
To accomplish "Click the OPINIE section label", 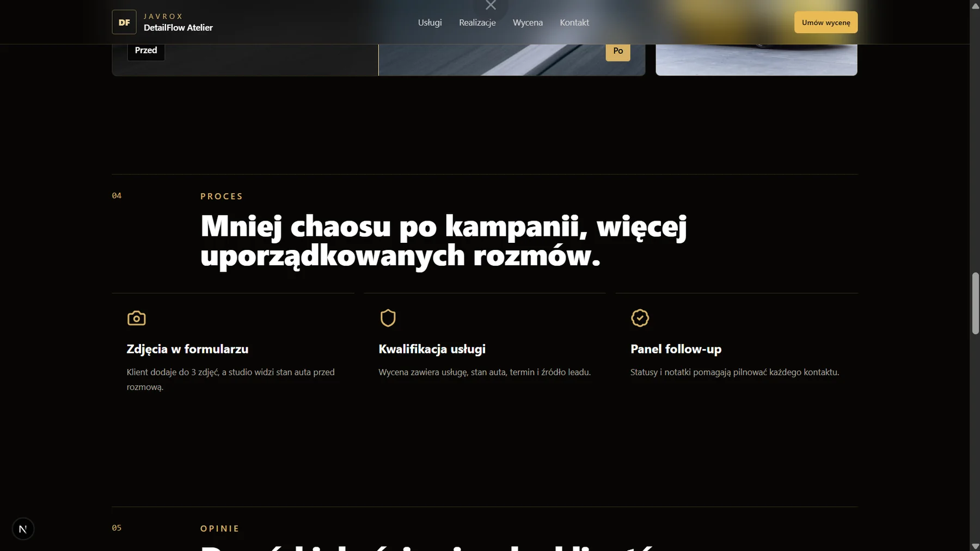I will (220, 528).
